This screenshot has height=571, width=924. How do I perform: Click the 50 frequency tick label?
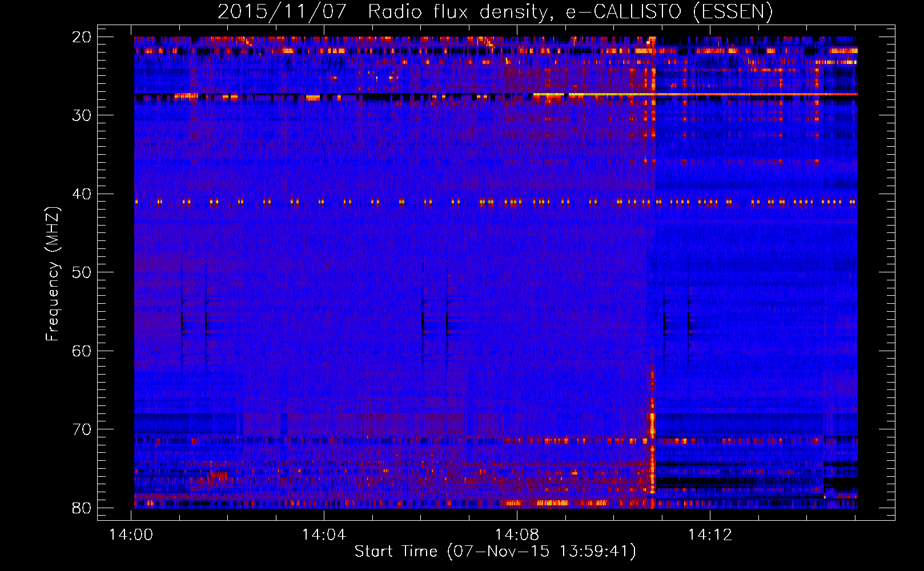[82, 272]
